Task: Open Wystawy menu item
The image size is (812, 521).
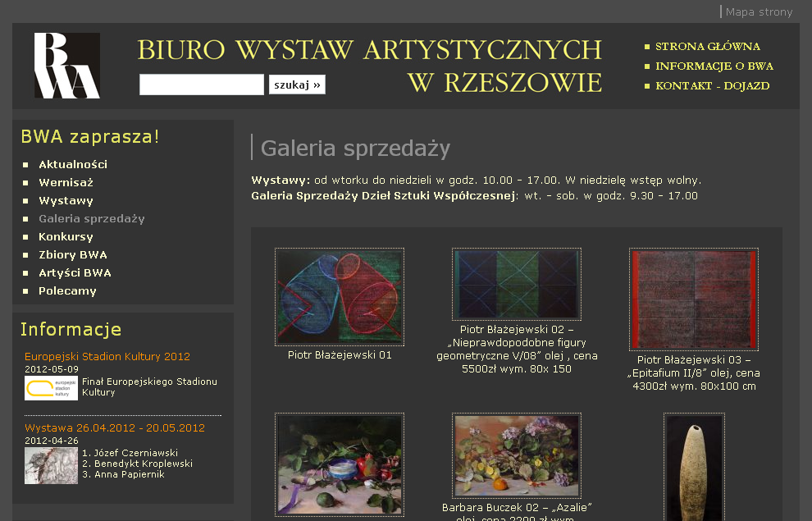Action: pos(66,200)
